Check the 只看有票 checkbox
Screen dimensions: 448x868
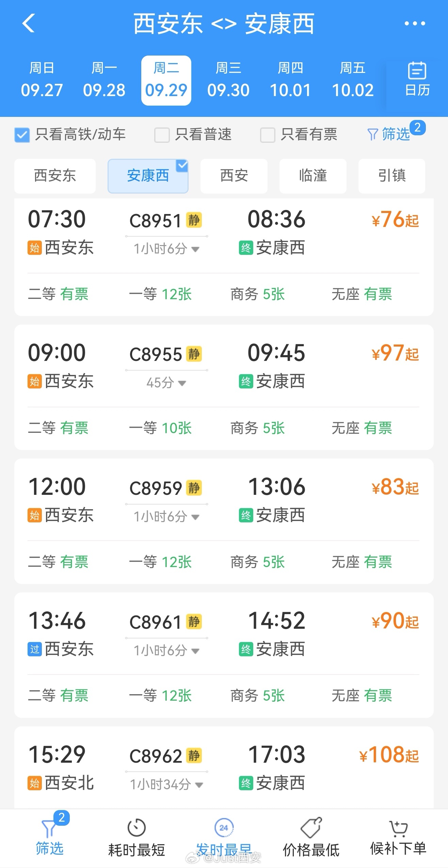(x=268, y=135)
